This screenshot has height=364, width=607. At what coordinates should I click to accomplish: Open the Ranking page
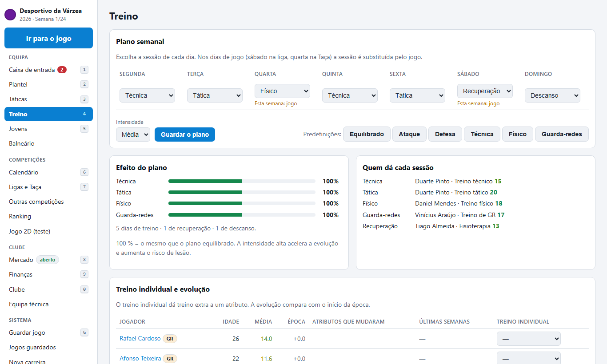point(48,216)
